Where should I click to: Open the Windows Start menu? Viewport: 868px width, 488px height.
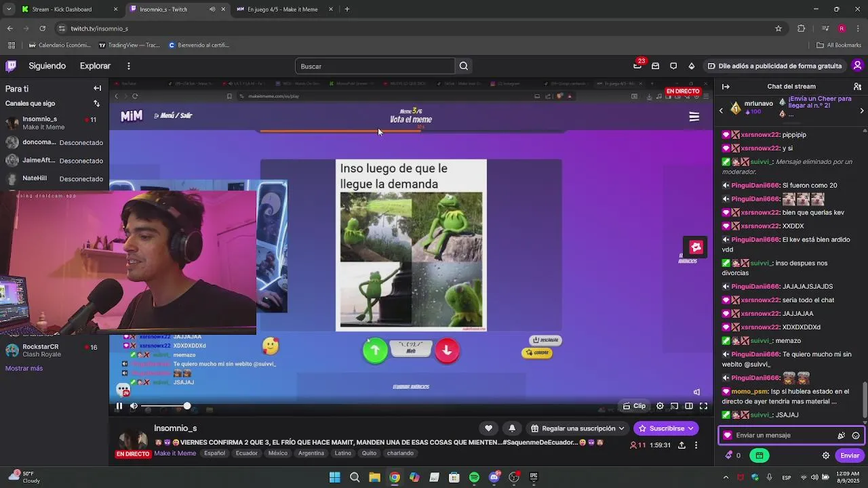(334, 477)
